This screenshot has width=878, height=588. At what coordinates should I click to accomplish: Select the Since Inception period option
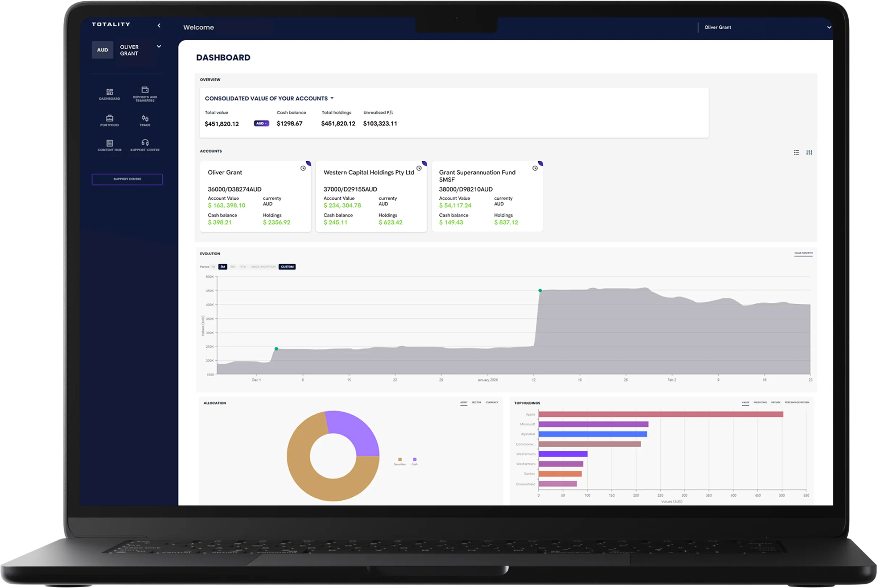263,267
